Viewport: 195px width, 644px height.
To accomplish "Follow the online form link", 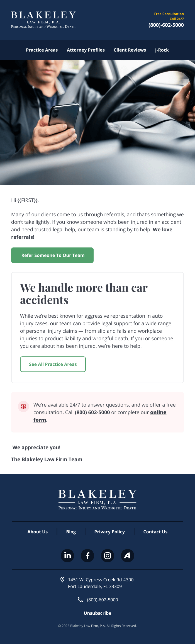I will pos(158,412).
